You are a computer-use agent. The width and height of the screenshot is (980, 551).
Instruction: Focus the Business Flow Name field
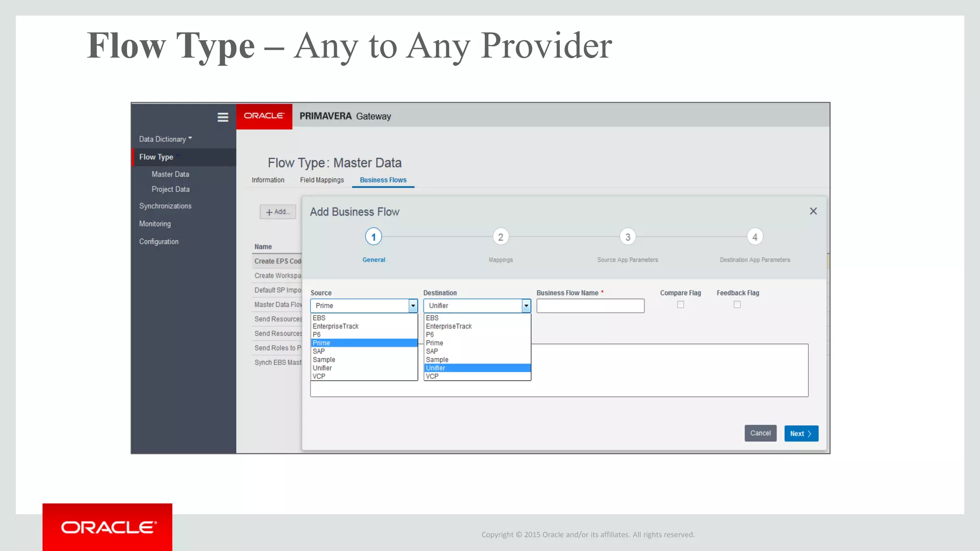590,306
